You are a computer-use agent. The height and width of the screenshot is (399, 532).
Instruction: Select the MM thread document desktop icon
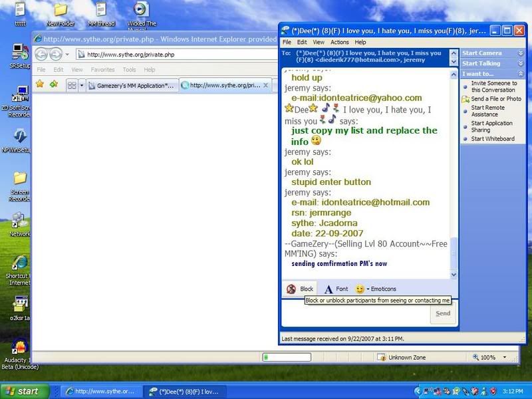pos(101,14)
